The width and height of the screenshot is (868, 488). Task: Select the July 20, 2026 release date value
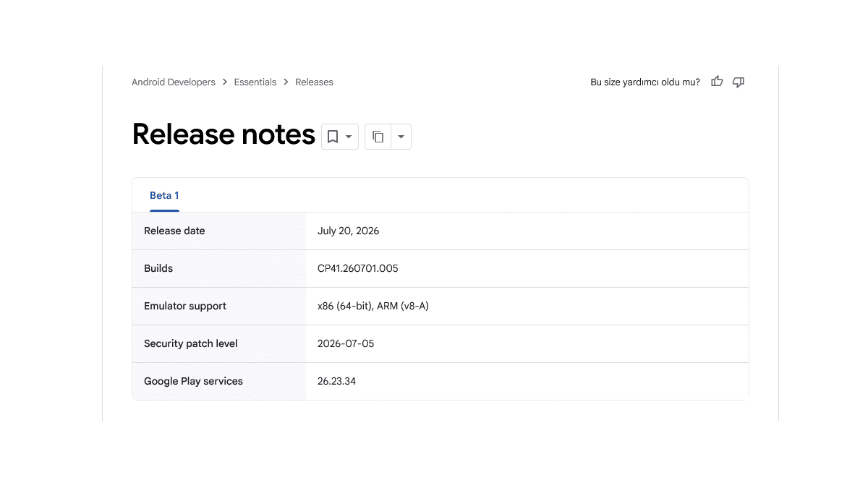click(x=348, y=231)
